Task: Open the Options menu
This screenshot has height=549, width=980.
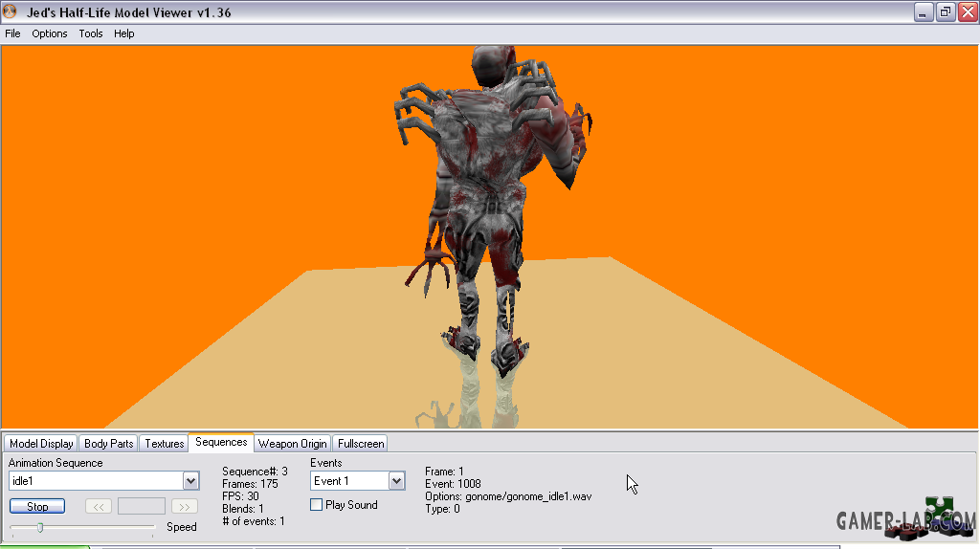Action: point(50,33)
